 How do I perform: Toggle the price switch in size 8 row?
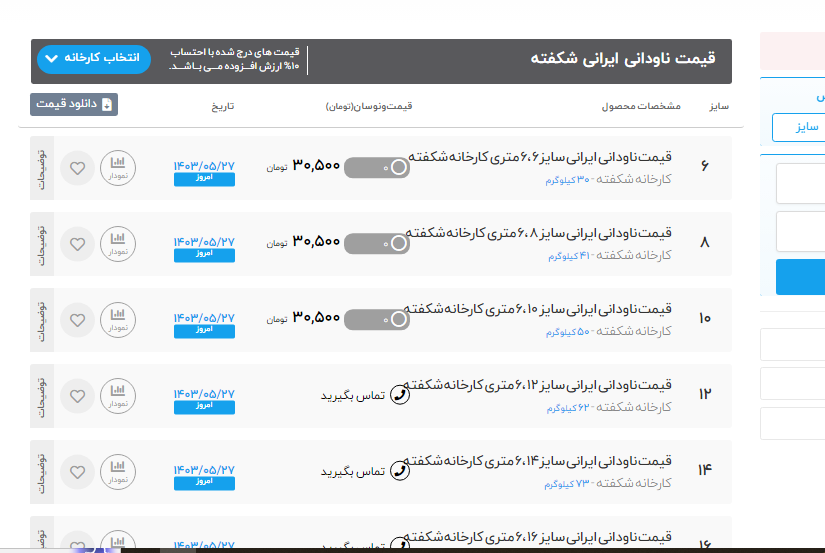click(377, 243)
